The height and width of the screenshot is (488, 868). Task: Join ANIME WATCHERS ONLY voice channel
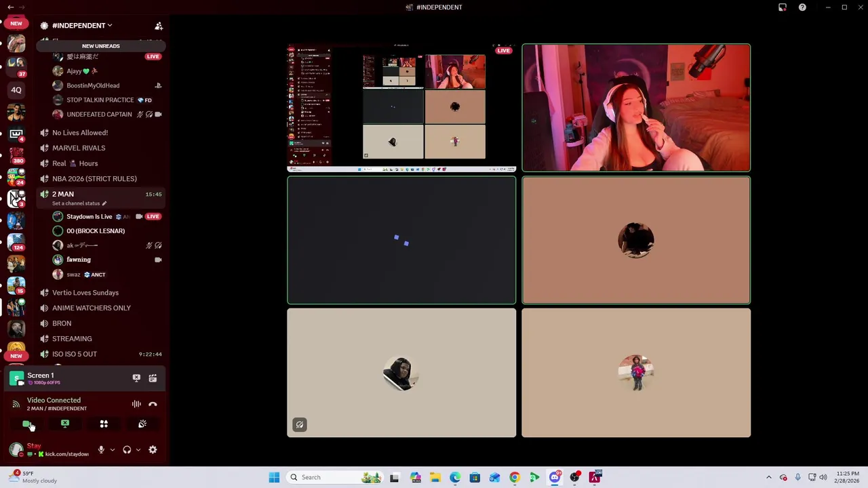(92, 308)
